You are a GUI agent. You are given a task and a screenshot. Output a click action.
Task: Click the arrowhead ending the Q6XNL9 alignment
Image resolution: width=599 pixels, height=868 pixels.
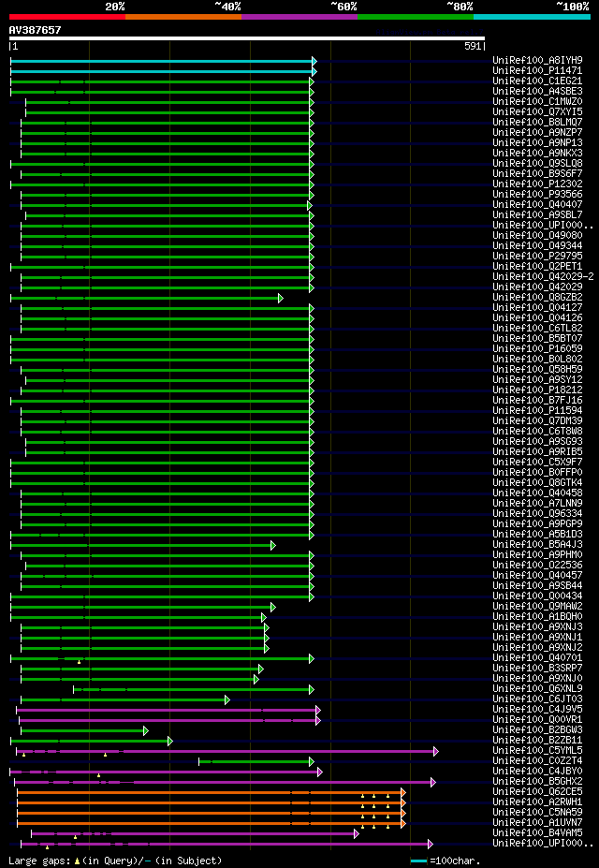click(312, 690)
